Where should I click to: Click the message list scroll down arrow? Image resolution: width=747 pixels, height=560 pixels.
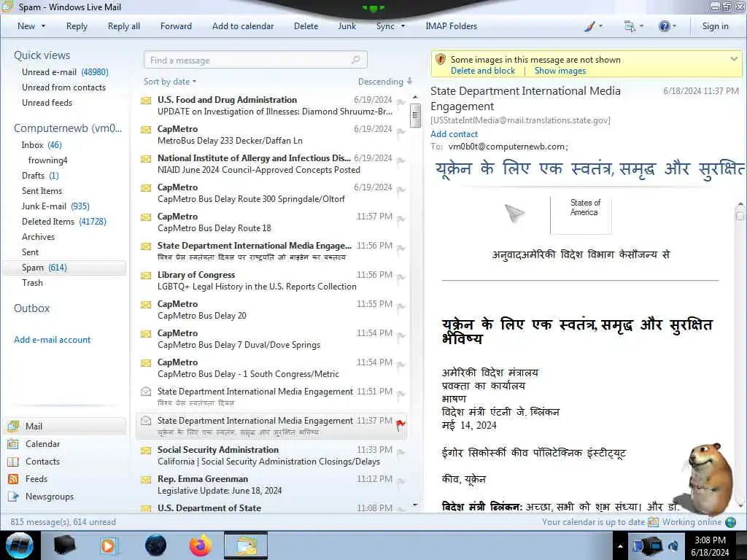(415, 505)
